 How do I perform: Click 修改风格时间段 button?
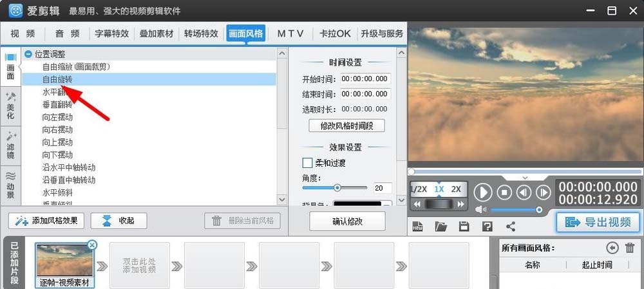coord(346,126)
